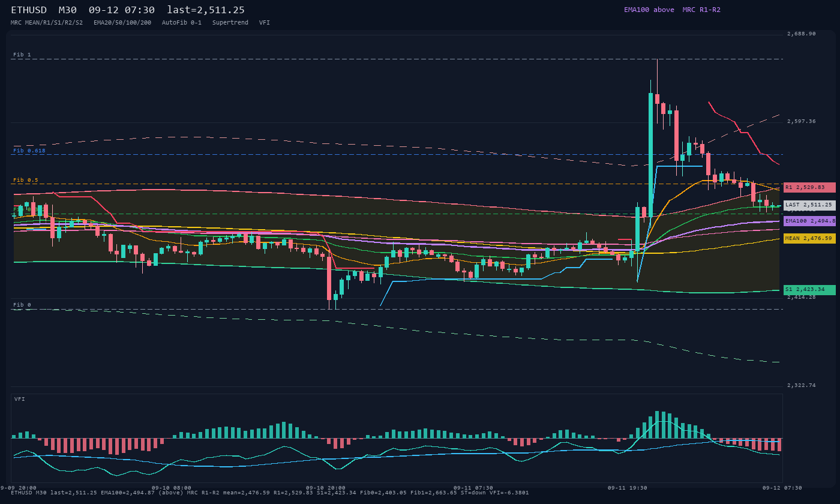Image resolution: width=840 pixels, height=504 pixels.
Task: Click the VFI entry in the indicator legend row
Action: (265, 22)
